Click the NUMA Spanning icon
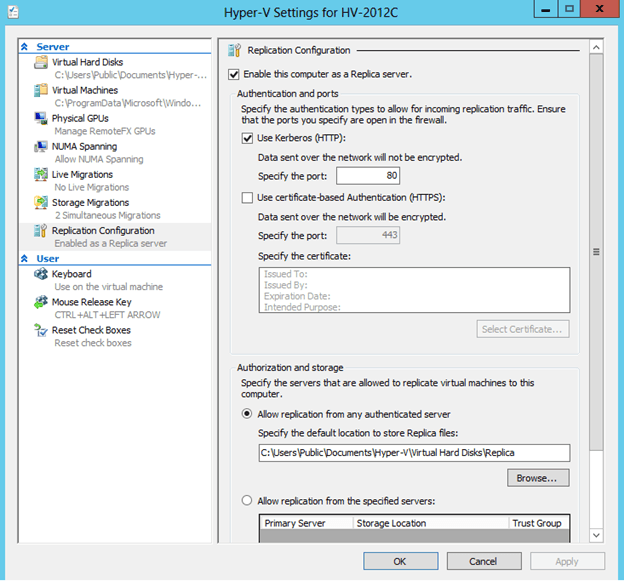 tap(41, 147)
